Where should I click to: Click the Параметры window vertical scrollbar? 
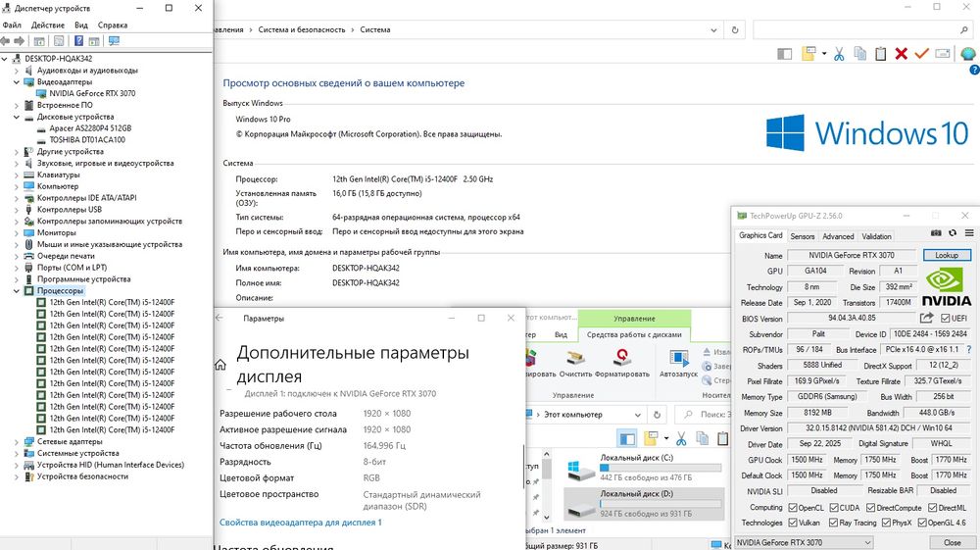[523, 466]
